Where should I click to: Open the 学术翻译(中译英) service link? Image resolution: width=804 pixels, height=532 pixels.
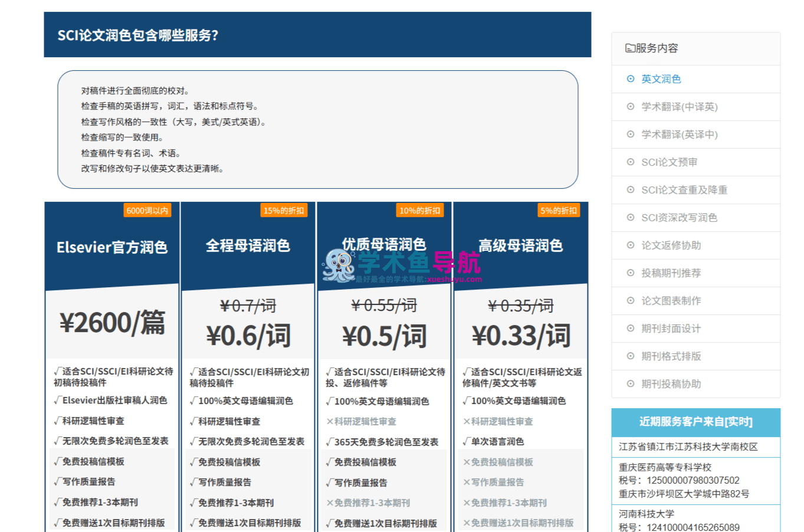(x=680, y=107)
